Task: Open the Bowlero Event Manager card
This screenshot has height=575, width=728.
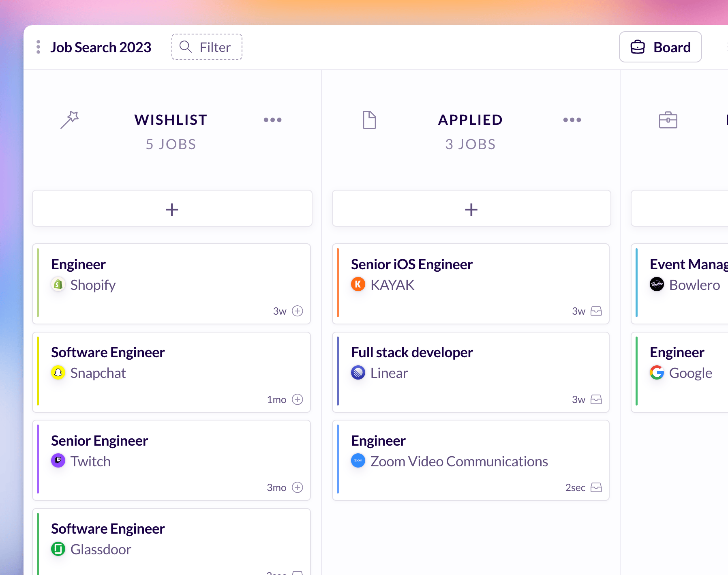Action: [x=680, y=284]
